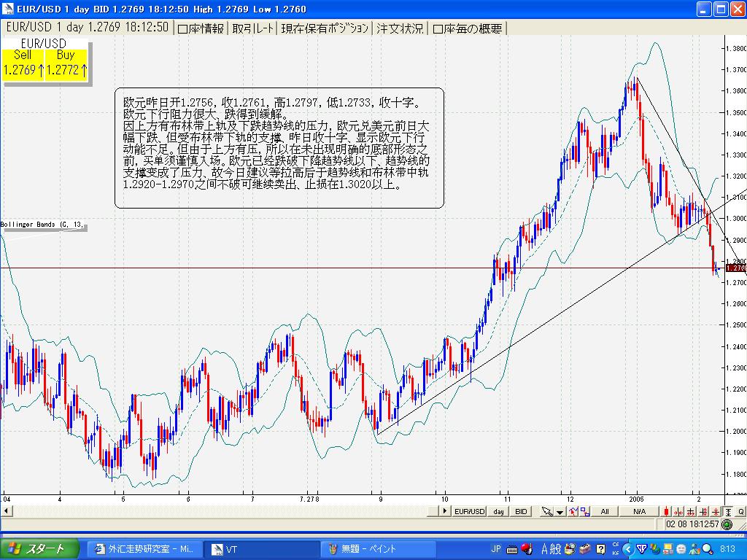Click the toolbox icon in language bar
The width and height of the screenshot is (747, 560).
pyautogui.click(x=585, y=548)
